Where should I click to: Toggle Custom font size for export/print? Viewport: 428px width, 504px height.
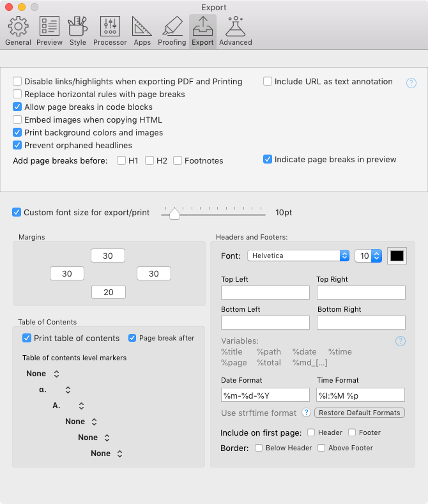click(17, 212)
